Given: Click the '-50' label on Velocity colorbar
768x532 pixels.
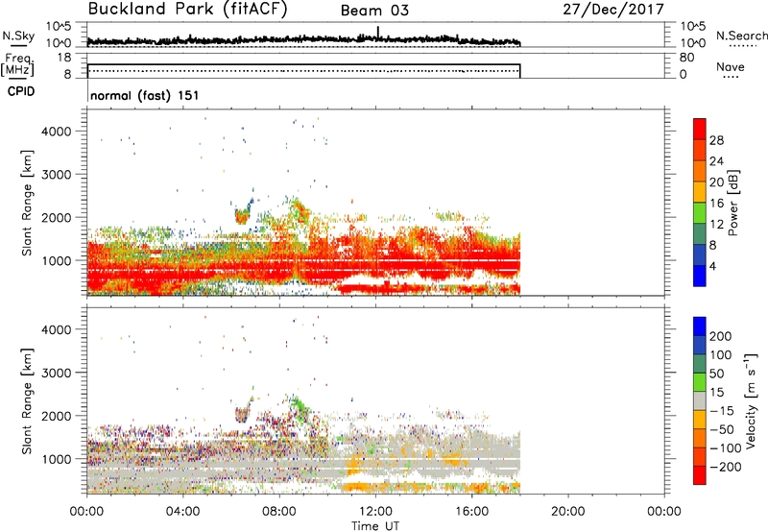Looking at the screenshot, I should point(722,429).
